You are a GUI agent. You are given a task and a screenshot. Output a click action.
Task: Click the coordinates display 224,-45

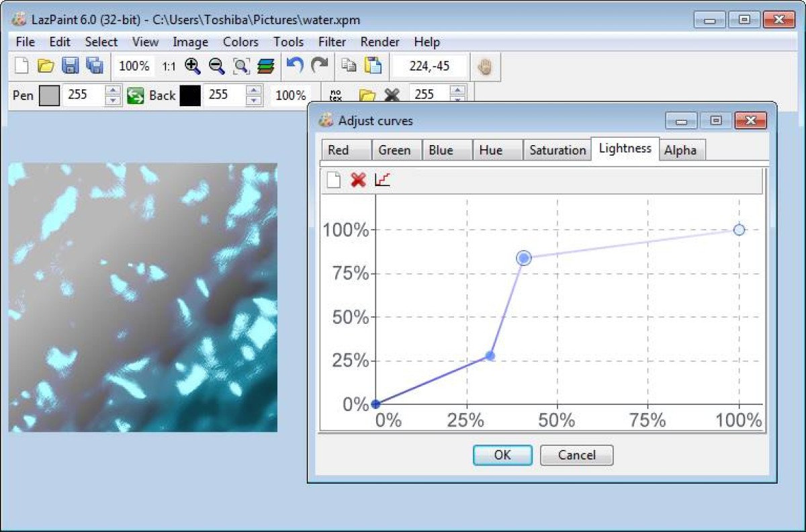pyautogui.click(x=430, y=66)
